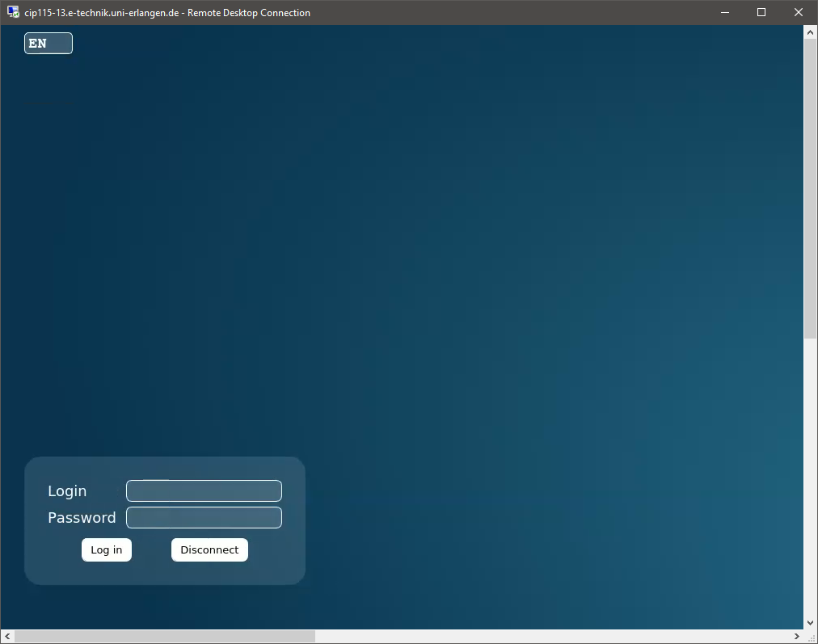
Task: Click the vertical scrollbar down arrow
Action: click(811, 623)
